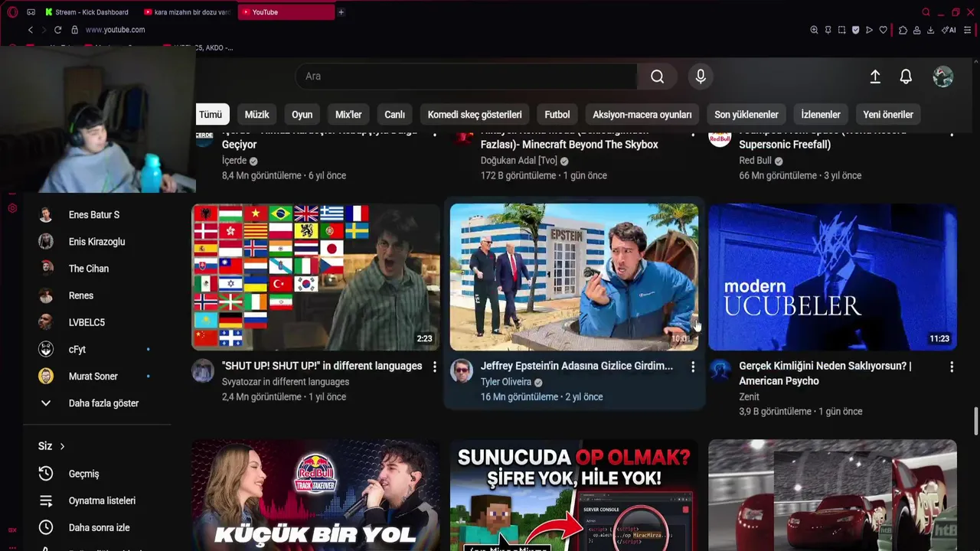
Task: Open the YouTube account avatar menu
Action: point(942,77)
